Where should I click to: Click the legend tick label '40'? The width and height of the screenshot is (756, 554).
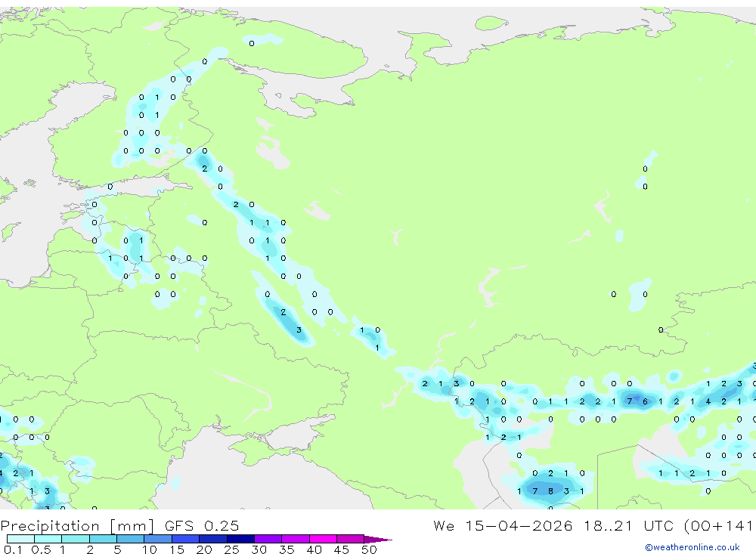[314, 549]
